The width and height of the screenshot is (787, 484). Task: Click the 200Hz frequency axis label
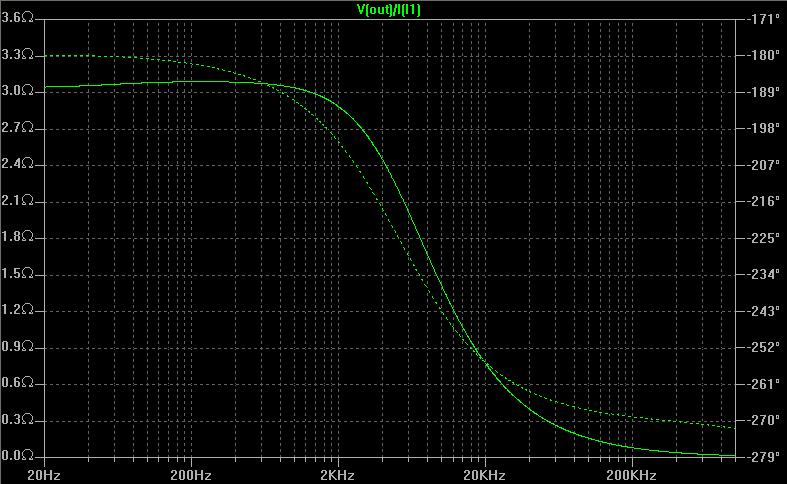(191, 475)
